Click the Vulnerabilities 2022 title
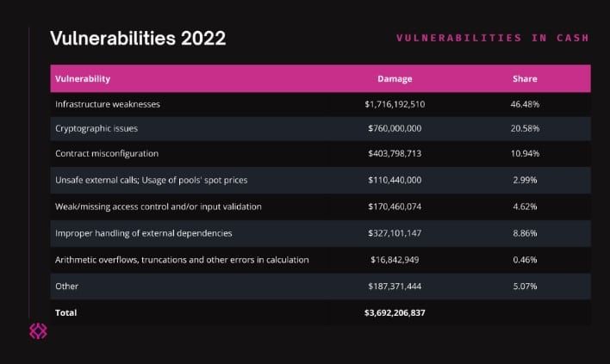Viewport: 610px width, 364px height. tap(138, 38)
